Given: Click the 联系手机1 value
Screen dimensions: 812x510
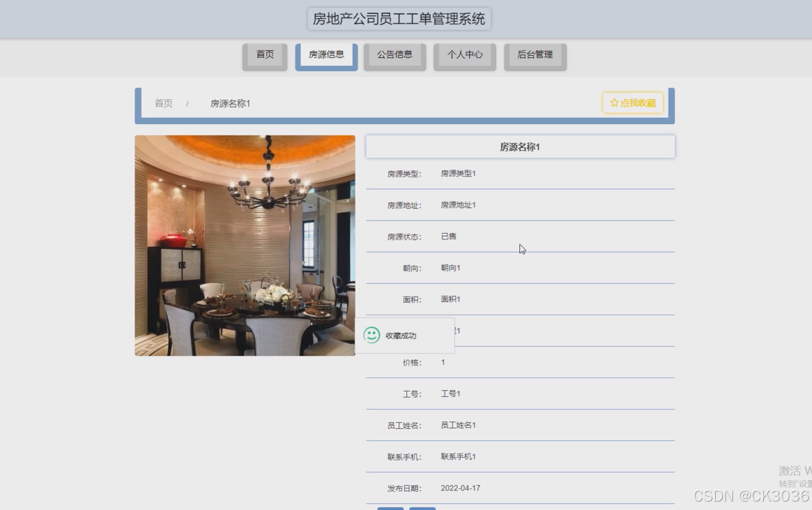Looking at the screenshot, I should click(458, 456).
